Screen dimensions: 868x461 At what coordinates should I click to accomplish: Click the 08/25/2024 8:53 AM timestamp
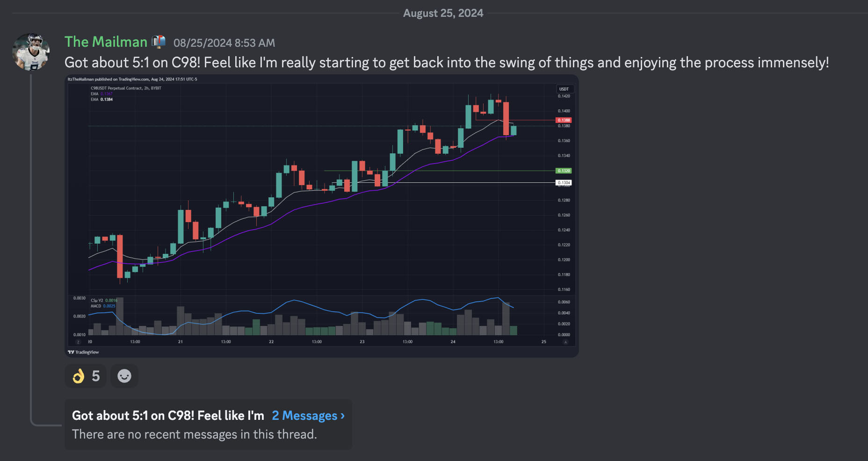coord(224,43)
